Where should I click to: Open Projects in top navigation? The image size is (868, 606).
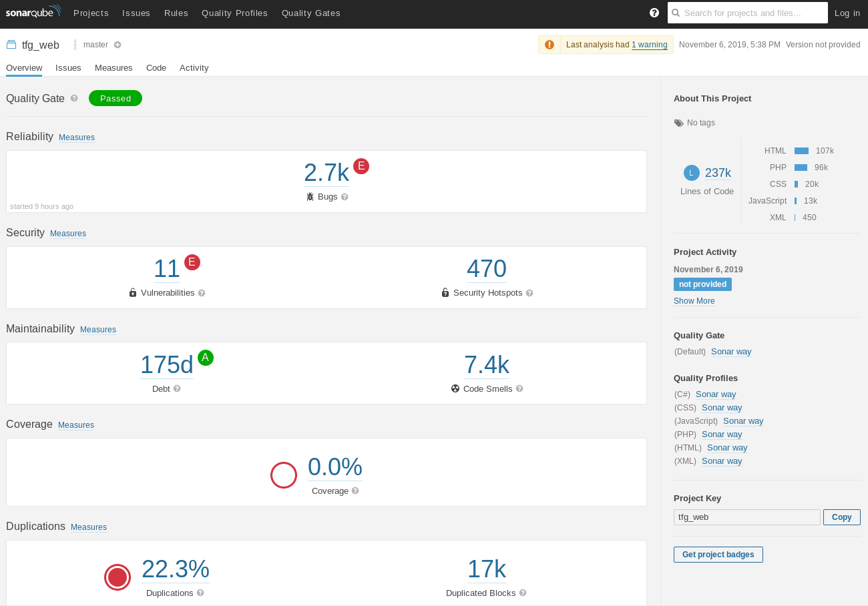click(x=91, y=13)
